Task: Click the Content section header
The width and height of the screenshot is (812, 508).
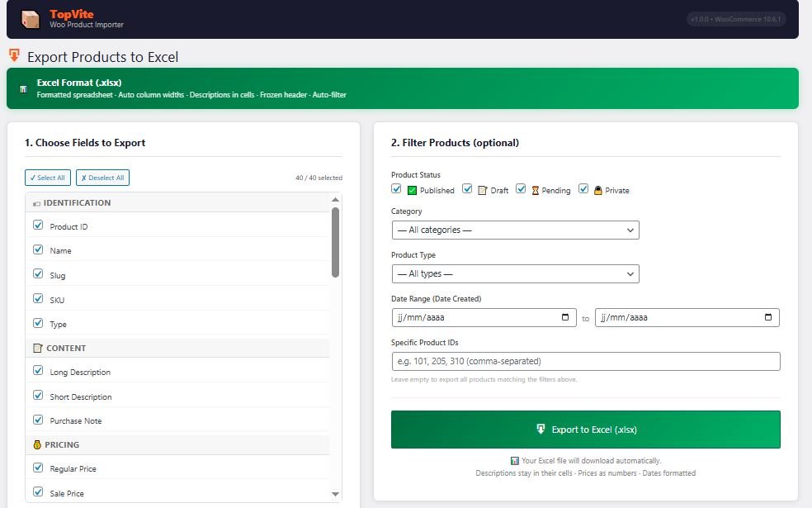Action: pos(66,348)
